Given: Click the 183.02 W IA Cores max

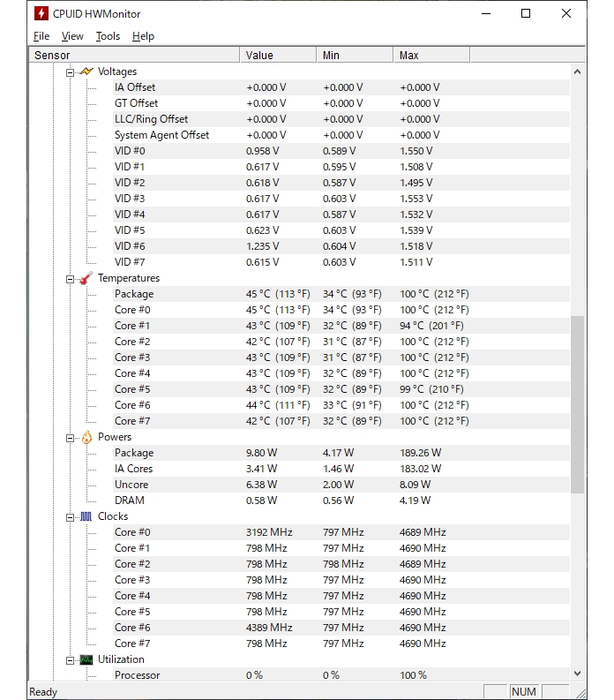Looking at the screenshot, I should coord(420,469).
